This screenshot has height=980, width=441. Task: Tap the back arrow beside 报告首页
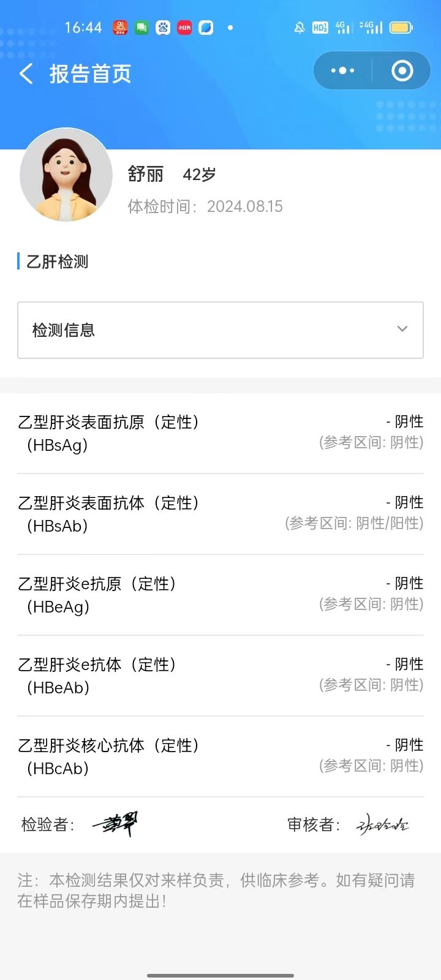pyautogui.click(x=26, y=74)
